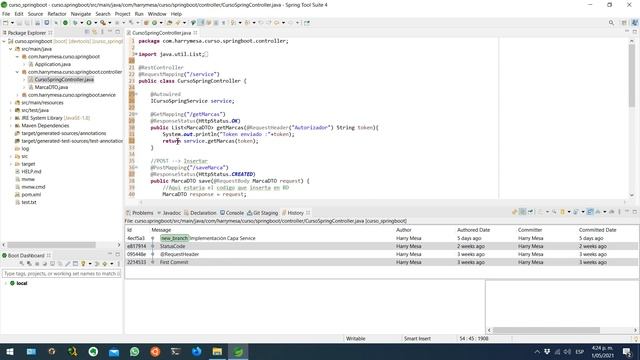Collapse the curso.springboot project node
The image size is (640, 360).
pos(4,41)
